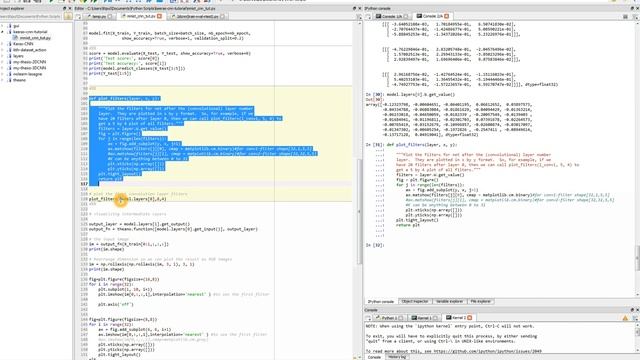The height and width of the screenshot is (360, 640).
Task: Close the IPython console pane
Action: [x=637, y=8]
